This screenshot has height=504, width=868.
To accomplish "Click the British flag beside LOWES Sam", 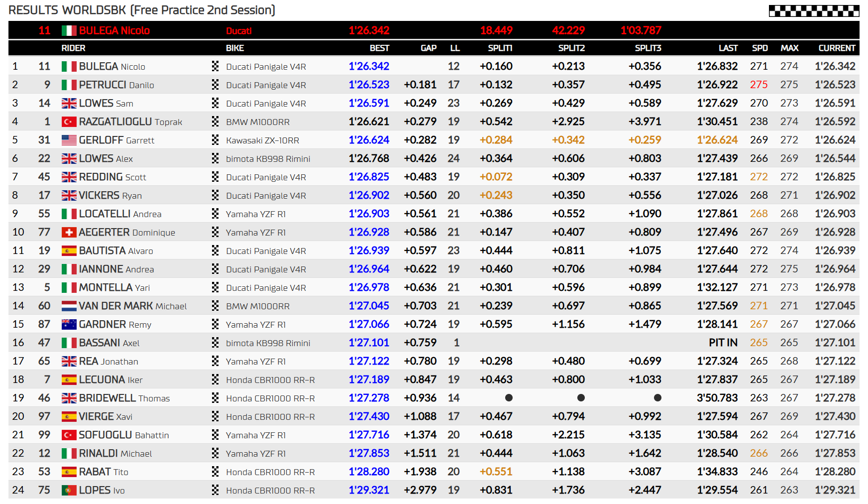I will [x=69, y=104].
